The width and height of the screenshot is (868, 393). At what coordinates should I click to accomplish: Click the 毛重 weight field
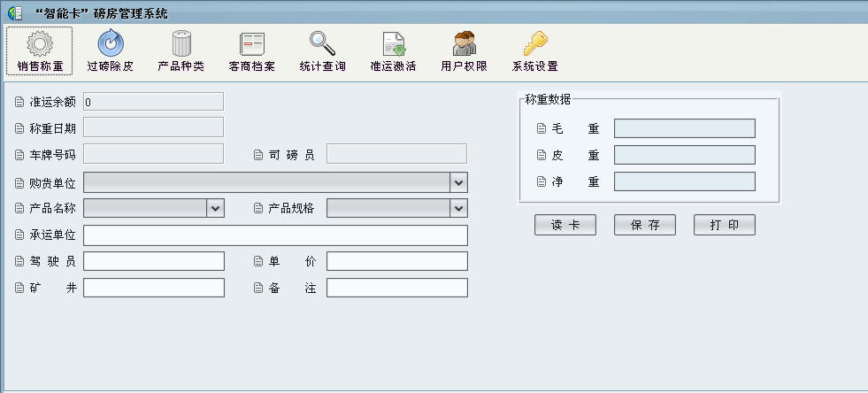pyautogui.click(x=684, y=128)
